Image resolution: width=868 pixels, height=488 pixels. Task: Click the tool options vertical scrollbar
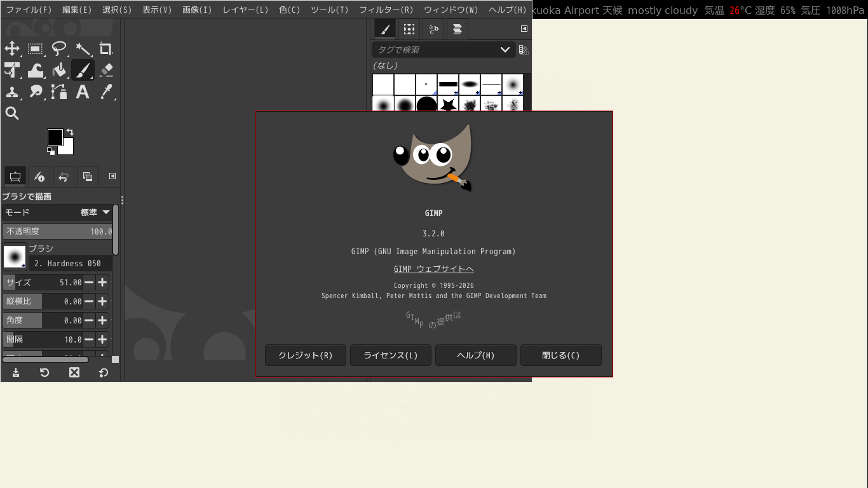click(116, 230)
